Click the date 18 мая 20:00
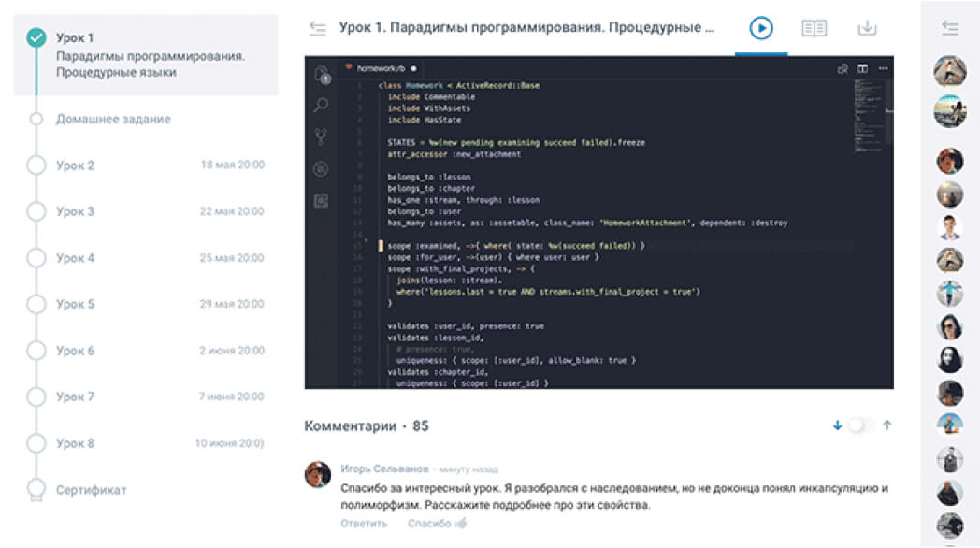 click(233, 165)
